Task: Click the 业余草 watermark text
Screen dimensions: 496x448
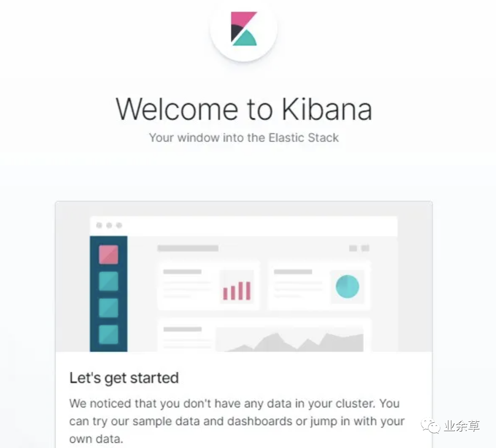Action: pyautogui.click(x=461, y=426)
